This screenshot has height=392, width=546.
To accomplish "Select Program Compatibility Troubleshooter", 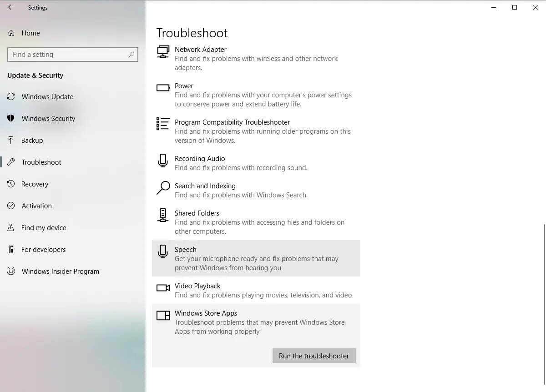I will [256, 131].
